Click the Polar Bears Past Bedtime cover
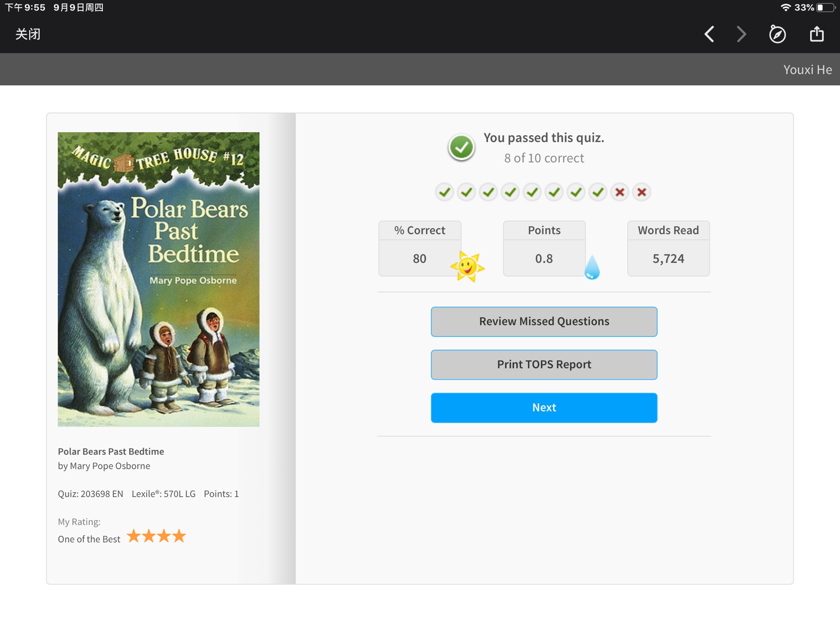Image resolution: width=840 pixels, height=630 pixels. pos(158,279)
